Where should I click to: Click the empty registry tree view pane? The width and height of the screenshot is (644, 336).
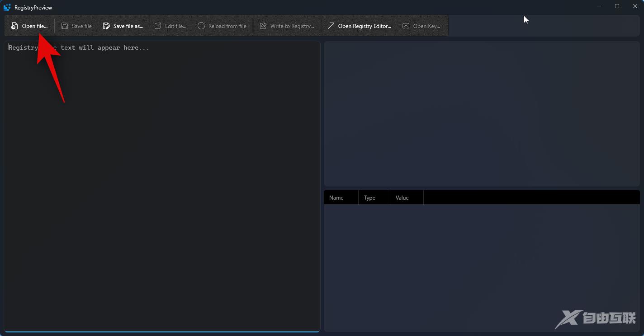(482, 113)
